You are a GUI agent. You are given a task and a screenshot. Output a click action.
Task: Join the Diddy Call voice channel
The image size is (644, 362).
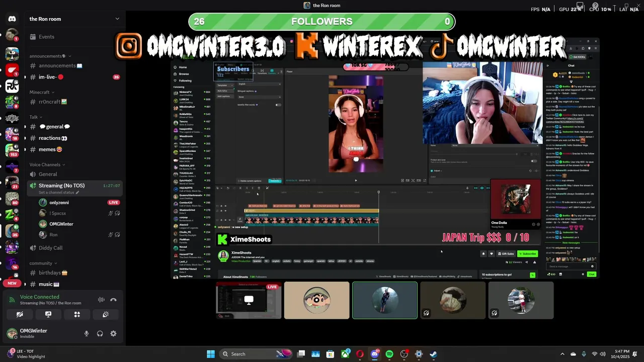coord(74,248)
